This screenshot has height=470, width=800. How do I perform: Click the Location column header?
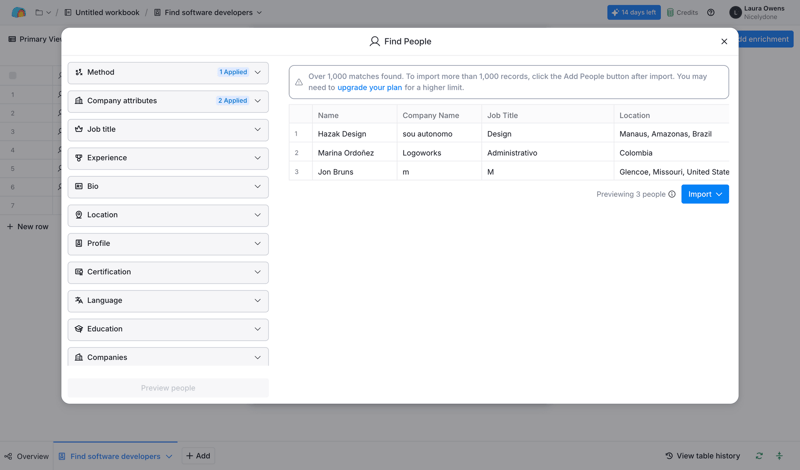(x=671, y=115)
